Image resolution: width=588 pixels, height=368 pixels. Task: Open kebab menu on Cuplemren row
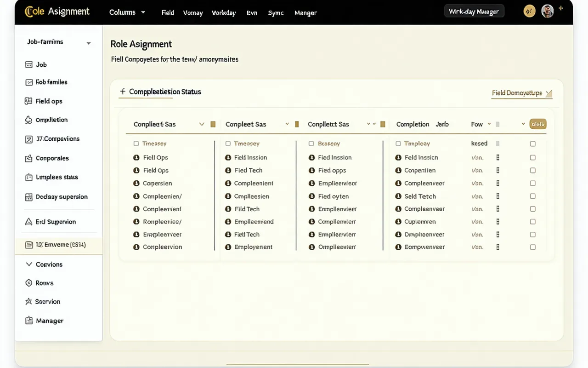click(x=498, y=221)
